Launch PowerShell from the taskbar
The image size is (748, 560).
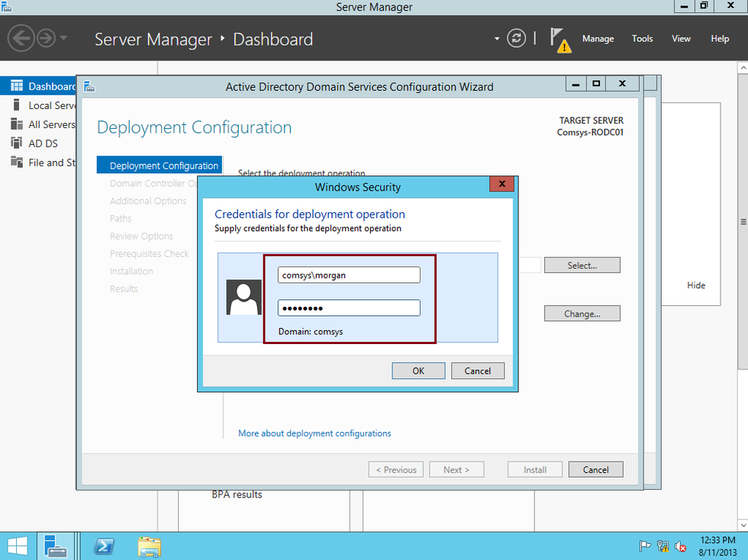pyautogui.click(x=104, y=546)
